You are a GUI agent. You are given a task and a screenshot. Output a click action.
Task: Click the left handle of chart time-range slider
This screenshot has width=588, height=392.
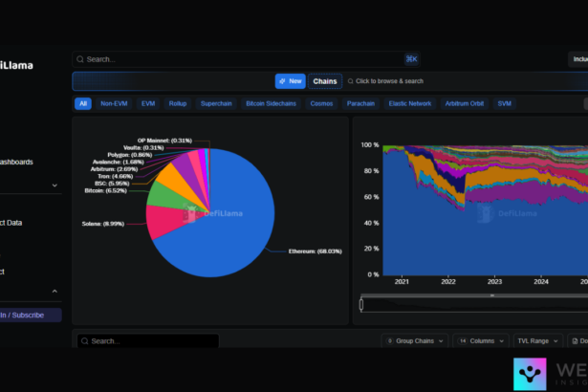[361, 304]
